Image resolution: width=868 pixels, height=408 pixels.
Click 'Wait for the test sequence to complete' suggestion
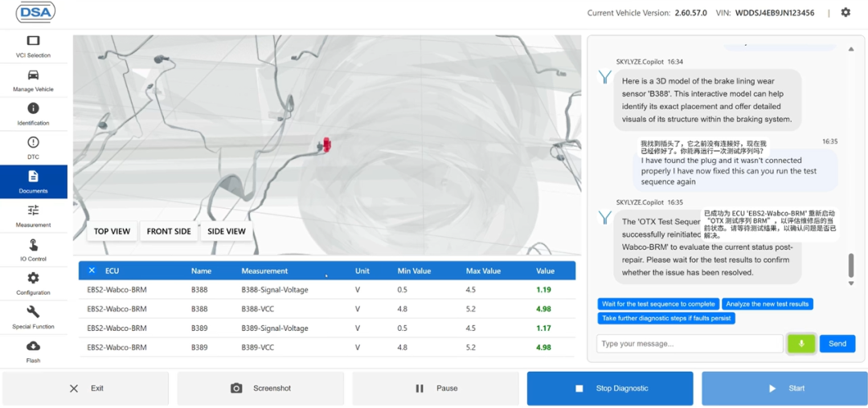(x=658, y=304)
